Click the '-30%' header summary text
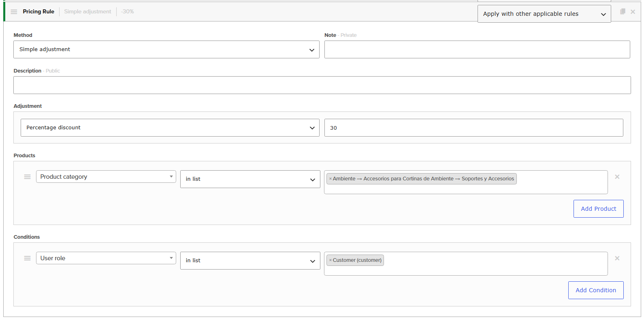Screen dimensions: 644x319 click(x=127, y=12)
